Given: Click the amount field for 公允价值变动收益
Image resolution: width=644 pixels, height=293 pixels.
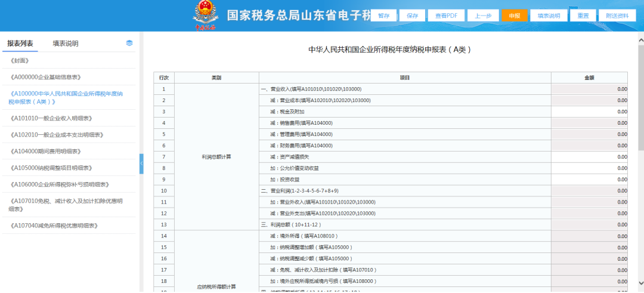Looking at the screenshot, I should (589, 168).
